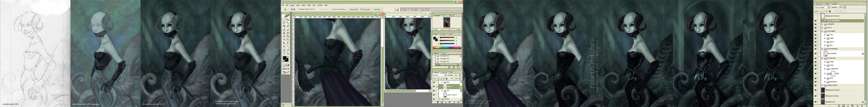Screen dimensions: 868x107
Task: Select the Eyedropper tool in the toolbox
Action: (x=288, y=50)
